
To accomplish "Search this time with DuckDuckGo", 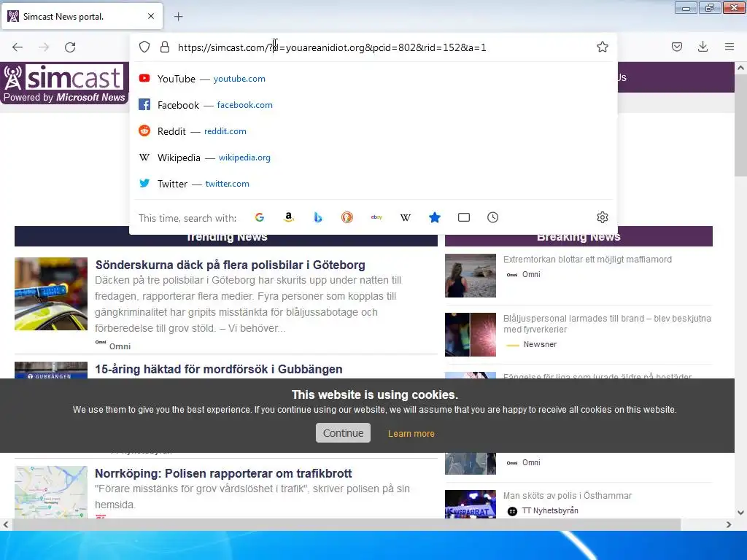I will (347, 217).
